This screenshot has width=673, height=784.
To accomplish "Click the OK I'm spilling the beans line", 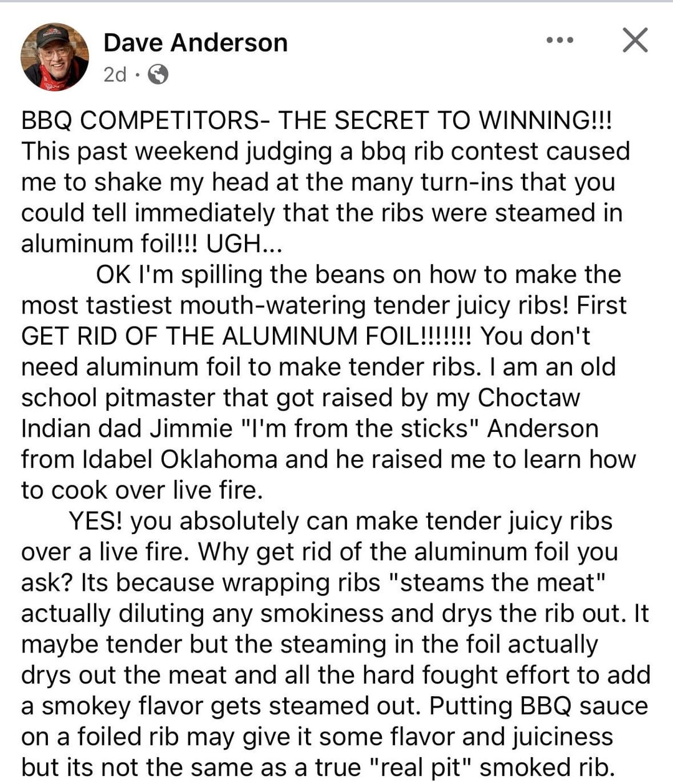I will click(358, 274).
